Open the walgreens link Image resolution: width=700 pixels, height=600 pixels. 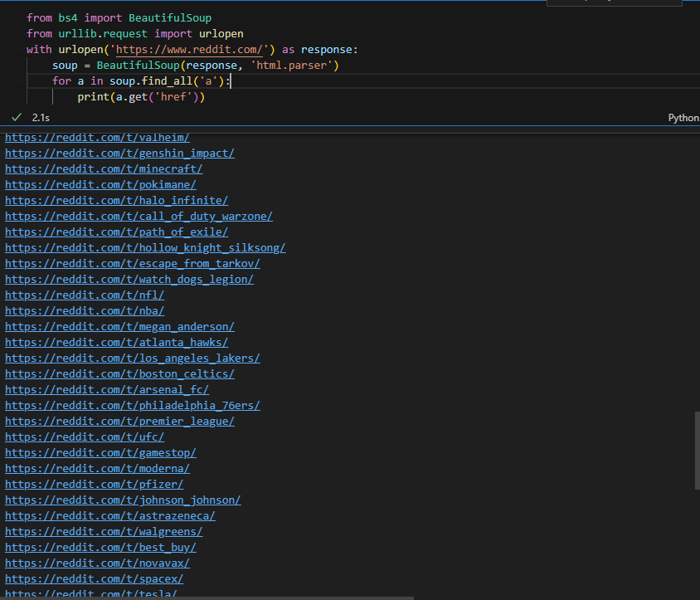[104, 532]
